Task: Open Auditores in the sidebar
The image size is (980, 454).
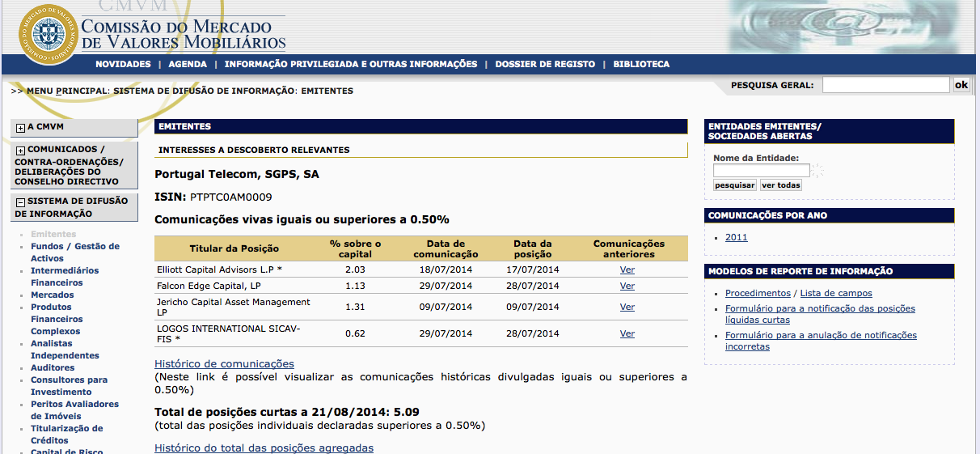Action: point(53,368)
